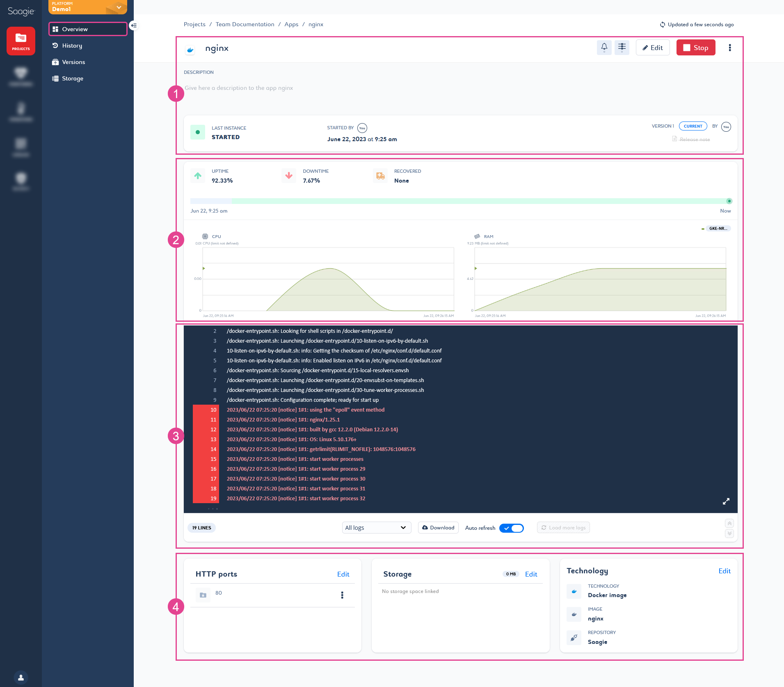The height and width of the screenshot is (687, 784).
Task: Click the RAM chart icon
Action: click(477, 236)
